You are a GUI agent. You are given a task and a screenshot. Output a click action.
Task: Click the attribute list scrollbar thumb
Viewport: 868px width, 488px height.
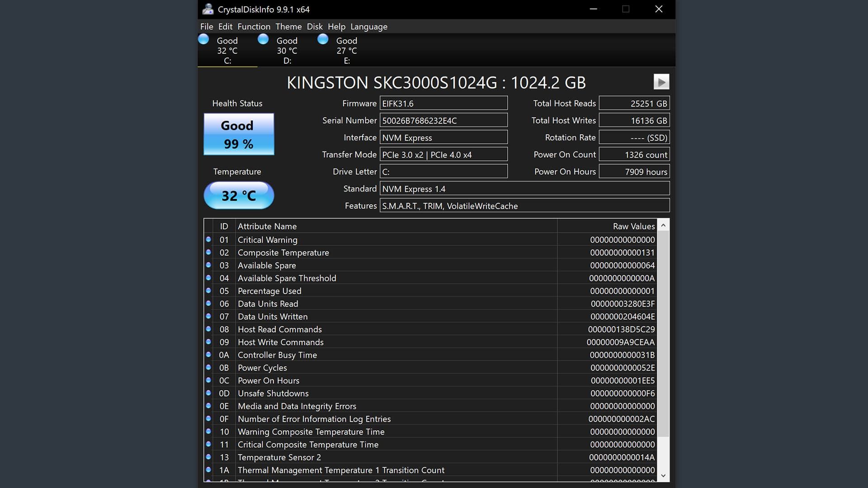(663, 334)
